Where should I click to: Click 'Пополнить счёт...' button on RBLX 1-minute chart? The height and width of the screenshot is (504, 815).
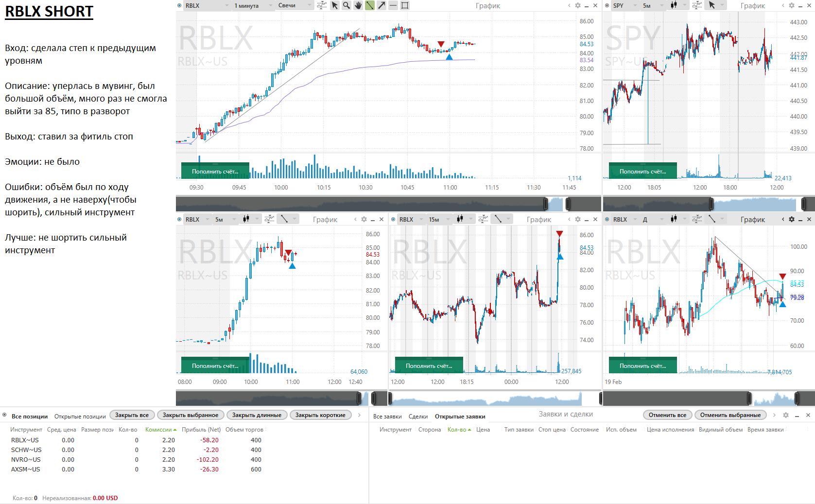pyautogui.click(x=215, y=171)
